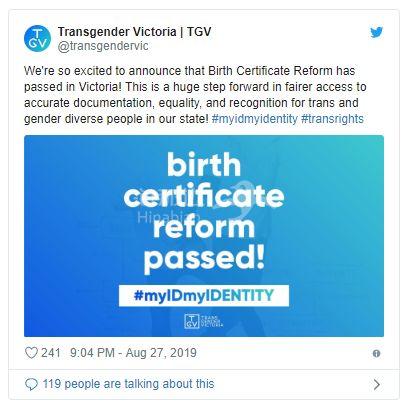Screen dimensions: 411x408
Task: Open '119 people are talking about this'
Action: pos(128,384)
